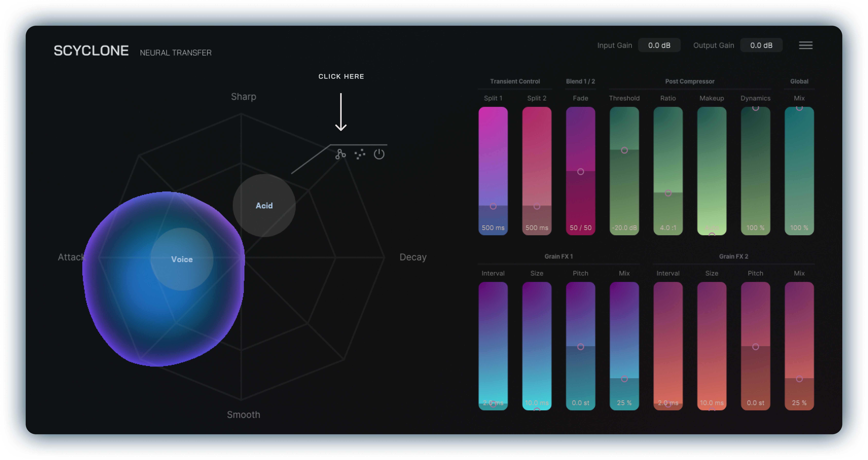This screenshot has width=868, height=460.
Task: Adjust the Global Mix slider
Action: 799,171
